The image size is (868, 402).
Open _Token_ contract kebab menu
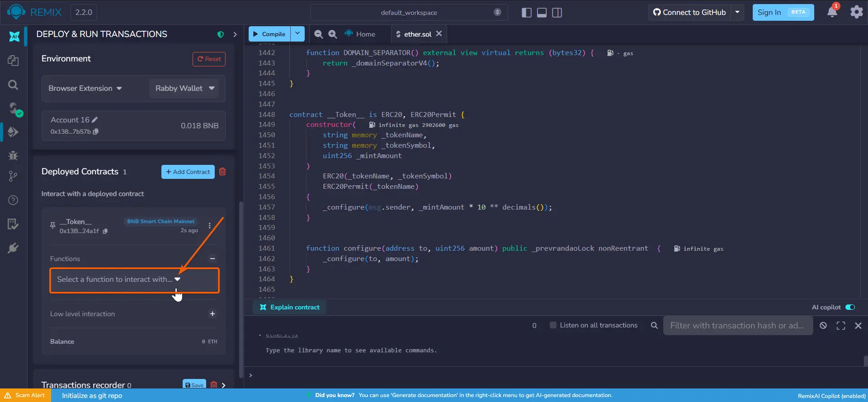[209, 225]
